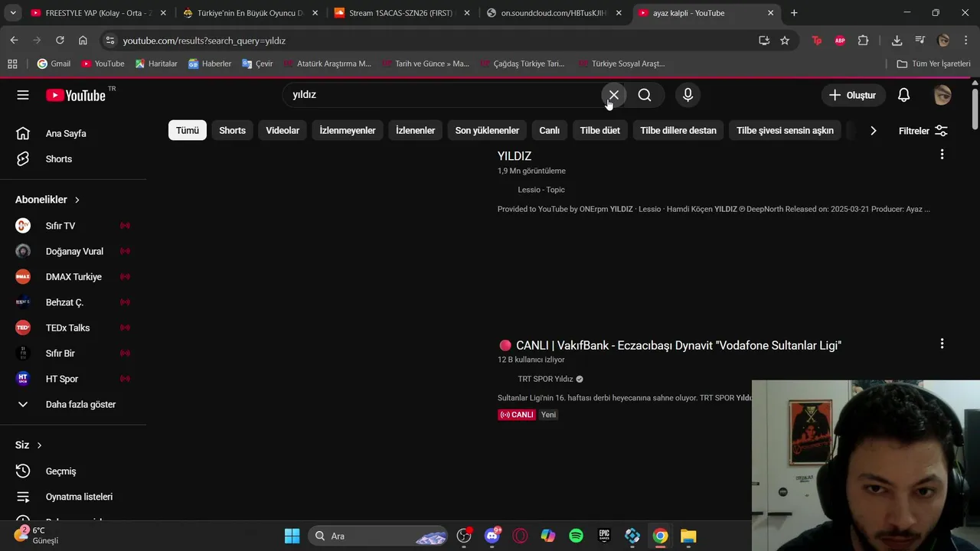Run search with the magnifier button

(645, 95)
